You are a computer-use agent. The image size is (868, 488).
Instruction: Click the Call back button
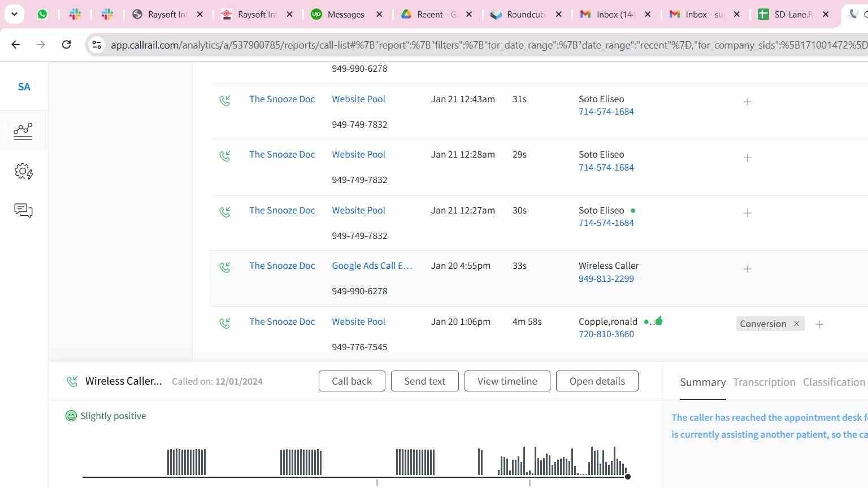[x=351, y=381]
